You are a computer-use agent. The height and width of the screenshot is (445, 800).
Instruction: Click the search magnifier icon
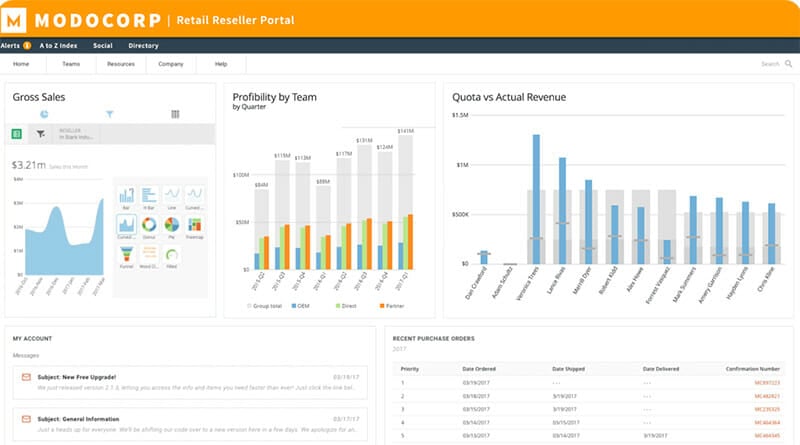(x=788, y=64)
